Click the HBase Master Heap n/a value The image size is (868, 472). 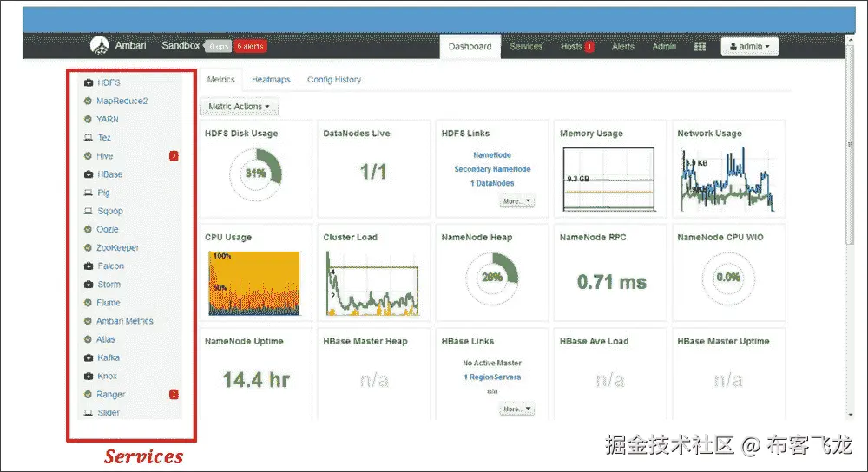click(x=374, y=380)
